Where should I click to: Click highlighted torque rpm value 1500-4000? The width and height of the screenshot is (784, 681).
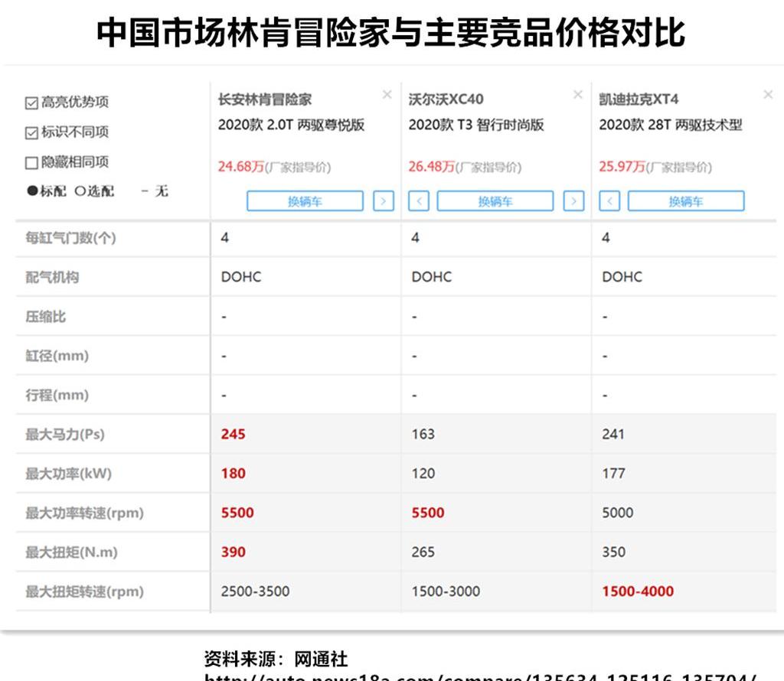tap(638, 591)
